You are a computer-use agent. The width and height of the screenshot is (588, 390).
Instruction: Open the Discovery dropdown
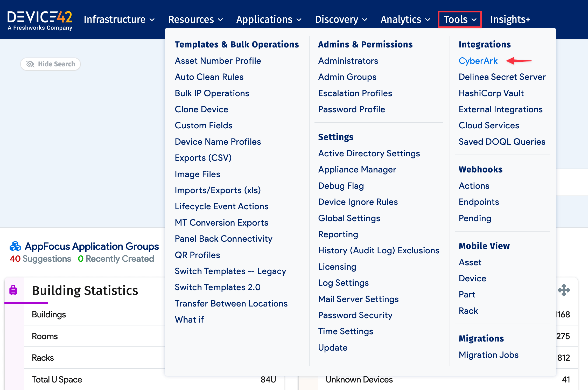[x=341, y=19]
